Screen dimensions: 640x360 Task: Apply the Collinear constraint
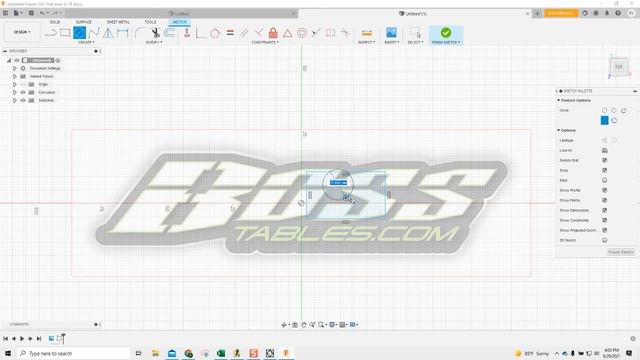[316, 33]
